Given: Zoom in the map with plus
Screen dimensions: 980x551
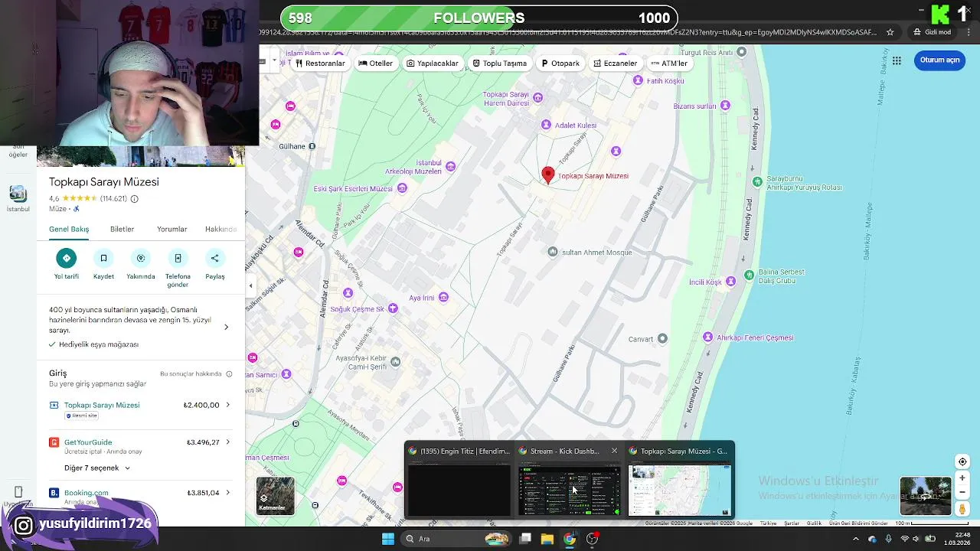Looking at the screenshot, I should (962, 478).
